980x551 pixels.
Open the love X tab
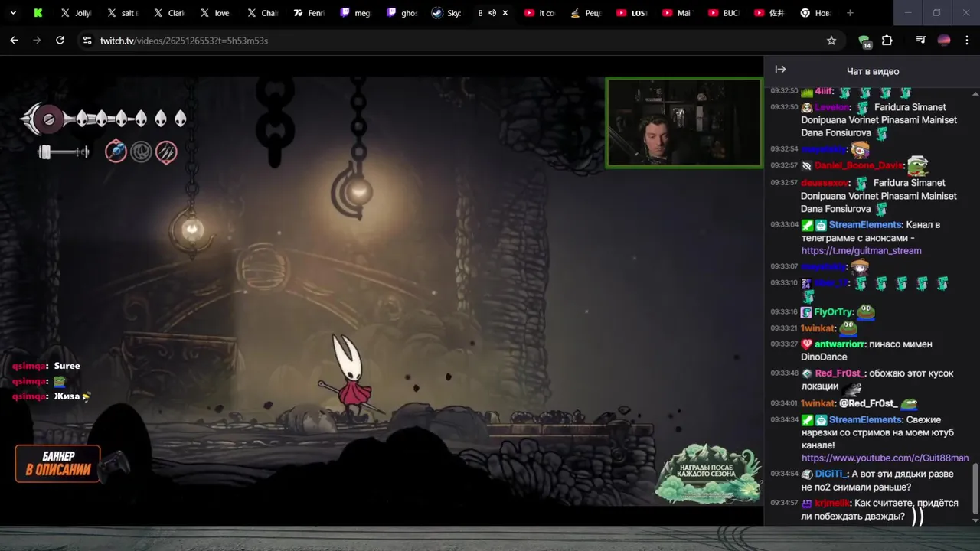pos(215,13)
